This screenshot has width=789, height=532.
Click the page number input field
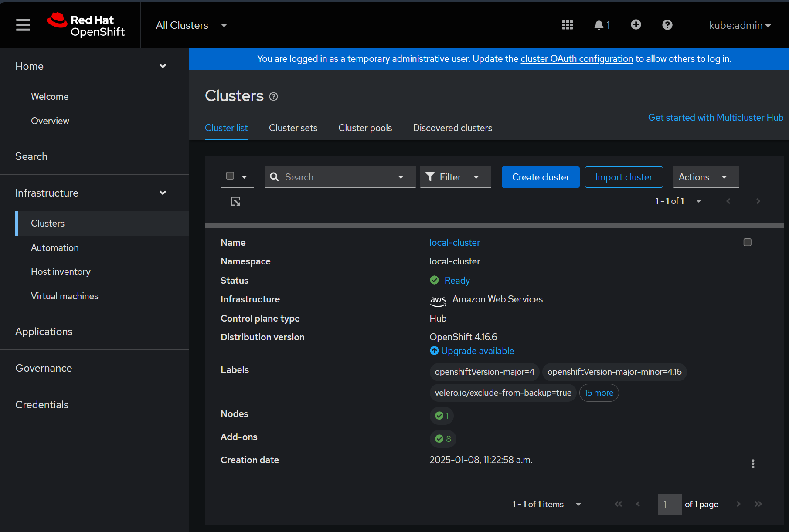coord(670,504)
